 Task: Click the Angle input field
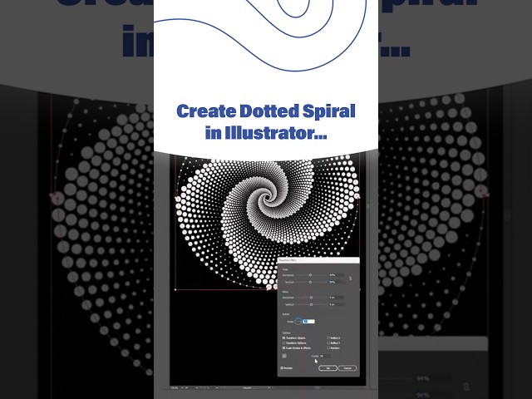(x=308, y=322)
